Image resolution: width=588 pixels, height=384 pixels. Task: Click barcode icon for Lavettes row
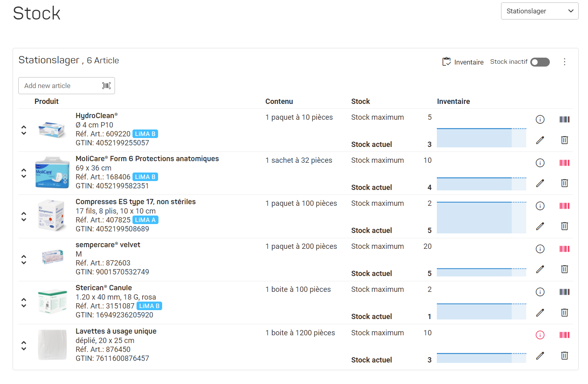tap(564, 335)
